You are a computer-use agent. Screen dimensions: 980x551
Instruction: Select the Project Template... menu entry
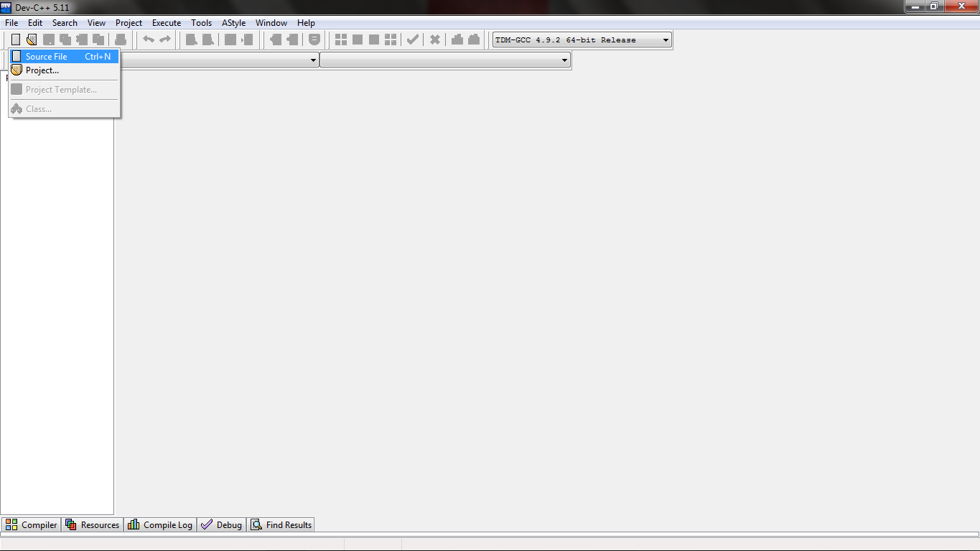tap(64, 90)
